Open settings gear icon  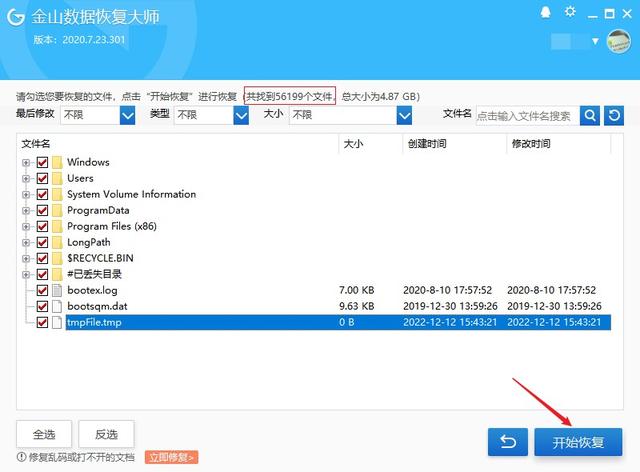(x=570, y=12)
